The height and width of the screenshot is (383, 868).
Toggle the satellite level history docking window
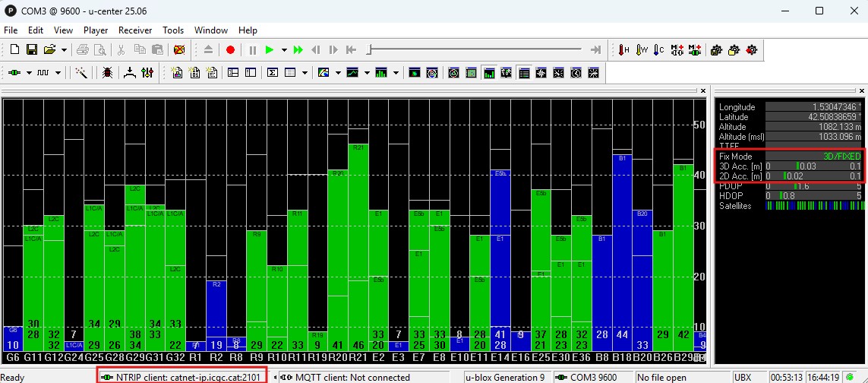pos(490,73)
